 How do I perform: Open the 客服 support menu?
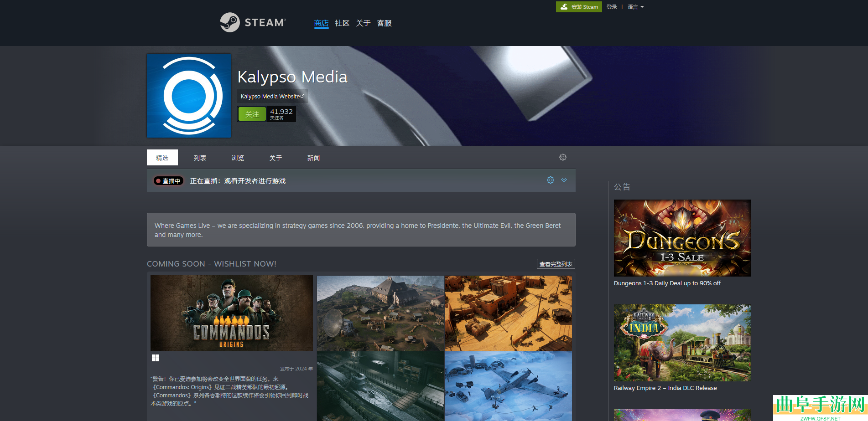[384, 23]
